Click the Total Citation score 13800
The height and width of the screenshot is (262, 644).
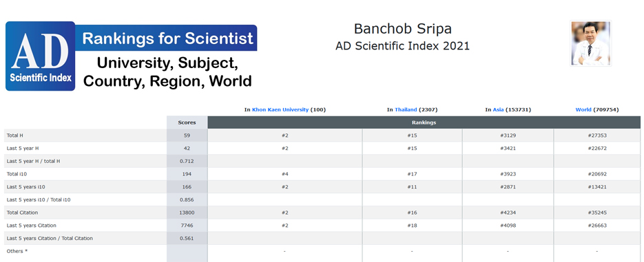click(x=187, y=212)
